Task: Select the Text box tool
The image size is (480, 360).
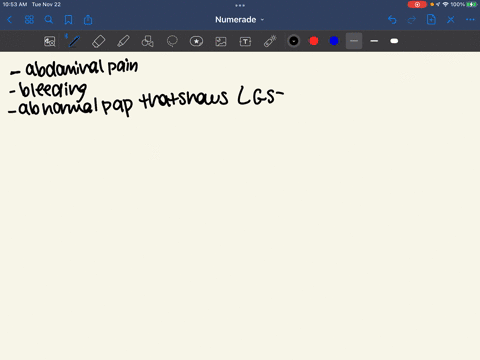Action: pyautogui.click(x=245, y=41)
